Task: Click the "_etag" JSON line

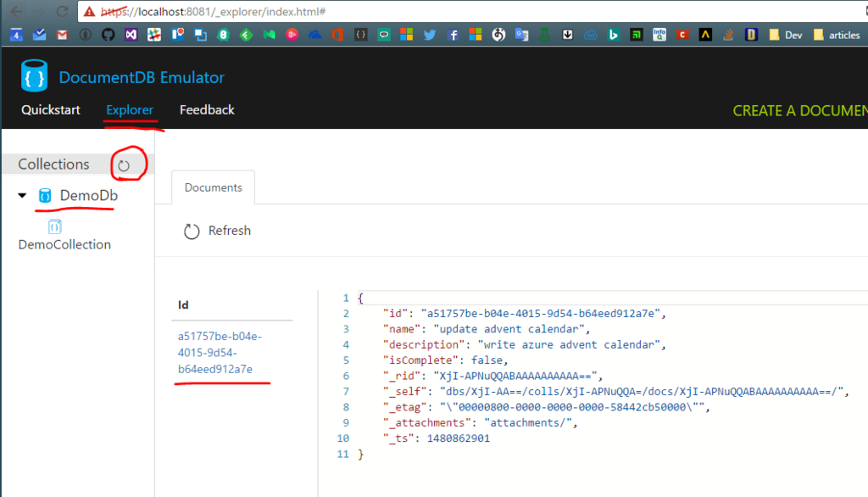Action: pos(547,407)
